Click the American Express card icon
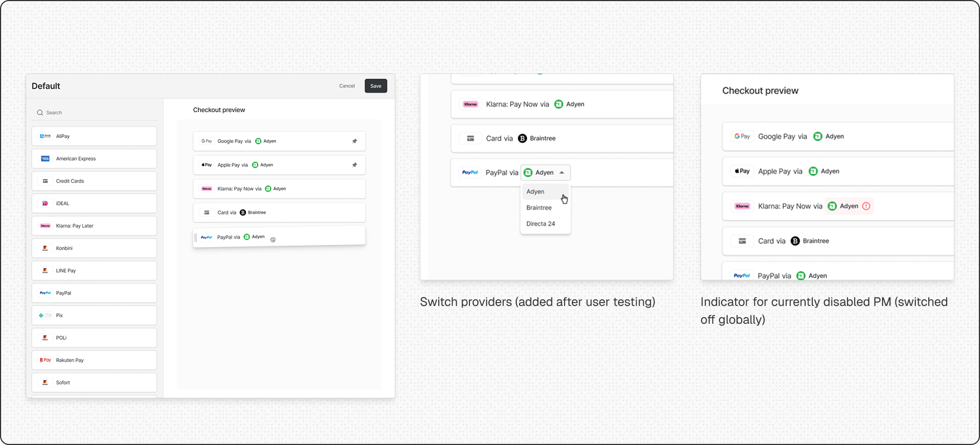The height and width of the screenshot is (445, 980). click(x=45, y=159)
